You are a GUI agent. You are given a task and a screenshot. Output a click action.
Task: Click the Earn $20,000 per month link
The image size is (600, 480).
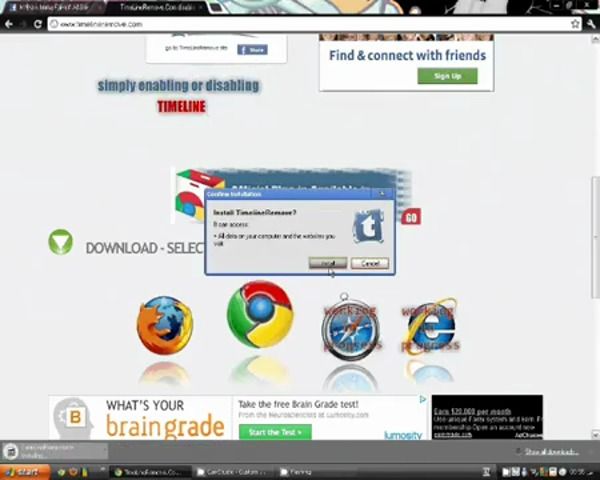point(472,411)
